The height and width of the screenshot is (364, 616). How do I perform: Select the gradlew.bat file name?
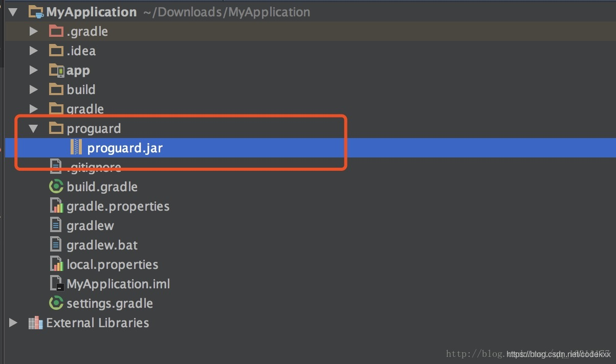[x=102, y=245]
